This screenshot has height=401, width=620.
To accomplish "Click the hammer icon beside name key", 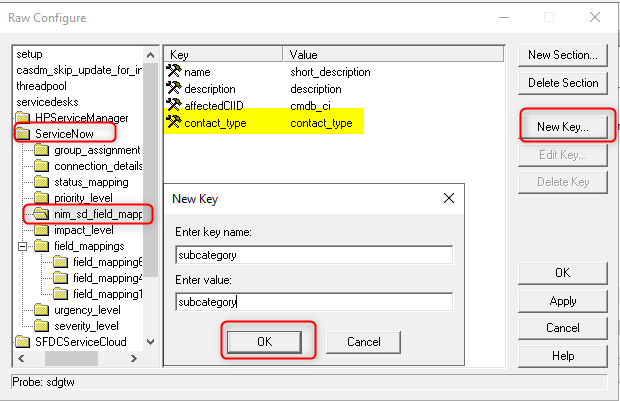I will (x=174, y=71).
